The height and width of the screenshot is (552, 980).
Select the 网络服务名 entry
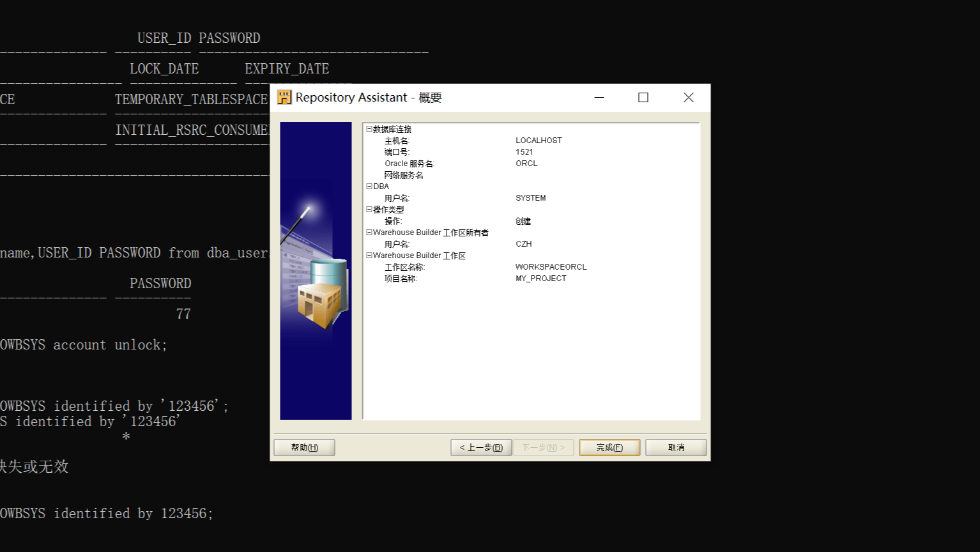pyautogui.click(x=404, y=174)
